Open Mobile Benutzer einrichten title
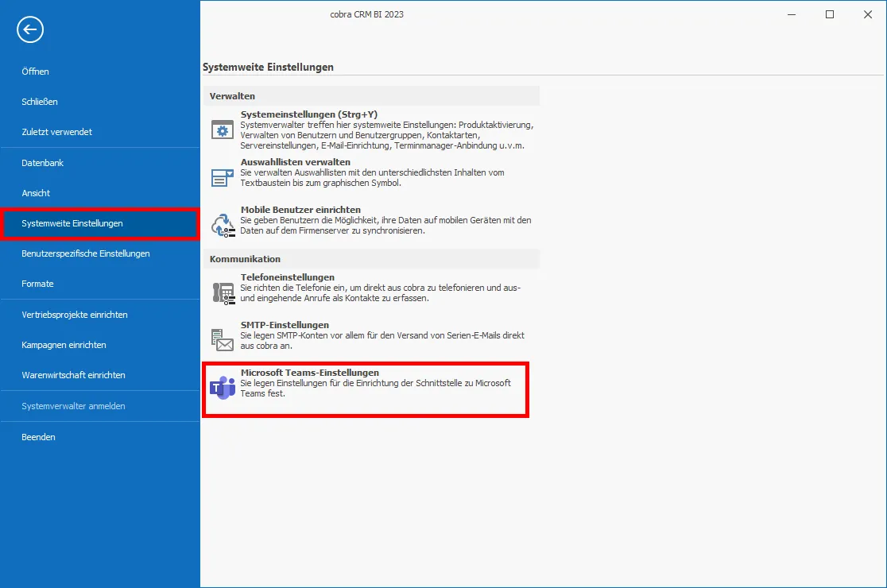 tap(300, 210)
